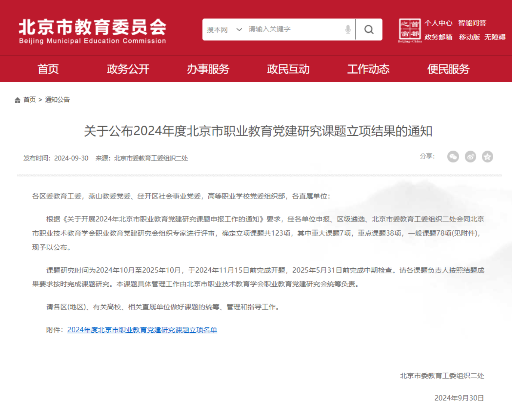Switch to 无障碍 accessibility mode
This screenshot has width=512, height=420.
click(495, 37)
